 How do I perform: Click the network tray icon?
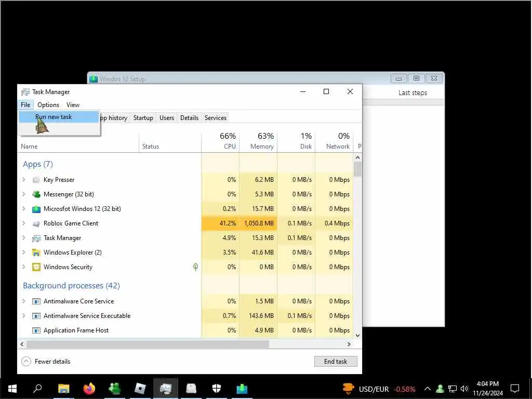[x=453, y=389]
